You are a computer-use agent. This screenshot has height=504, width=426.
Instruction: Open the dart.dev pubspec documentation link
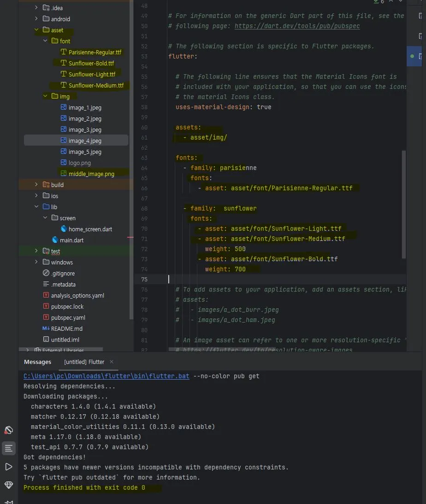297,26
